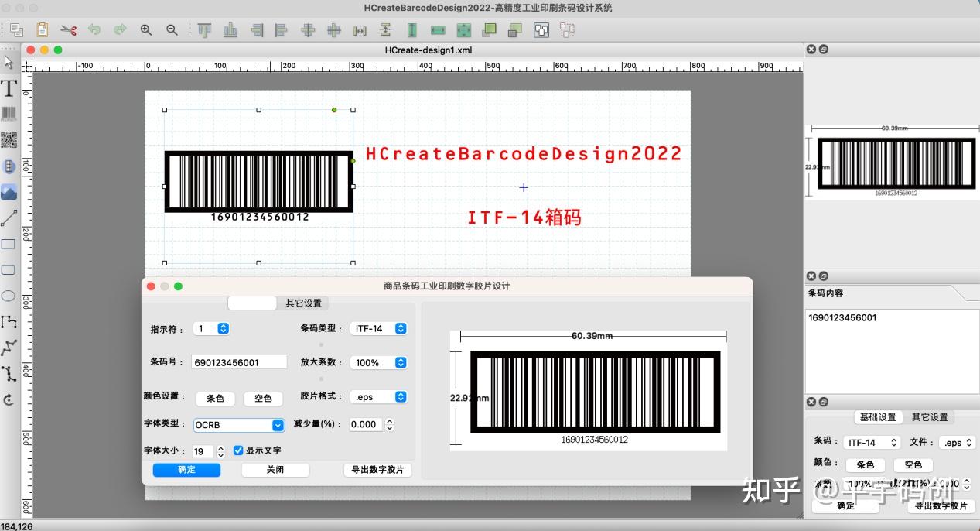Open the 放大系数 100% dropdown

click(x=379, y=362)
